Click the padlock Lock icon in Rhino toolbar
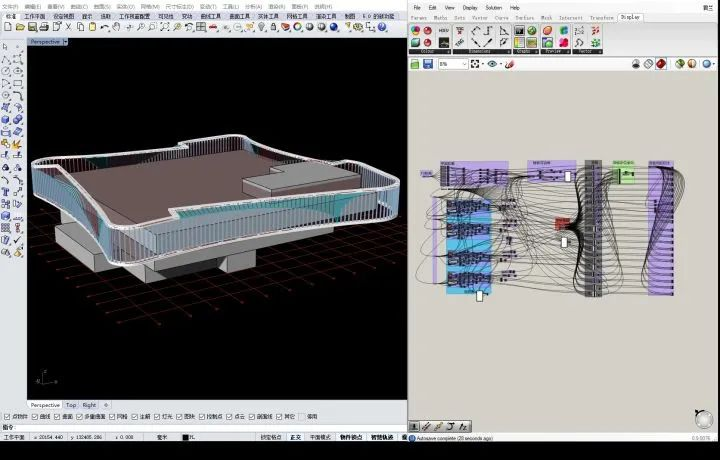The width and height of the screenshot is (720, 460). tap(273, 27)
